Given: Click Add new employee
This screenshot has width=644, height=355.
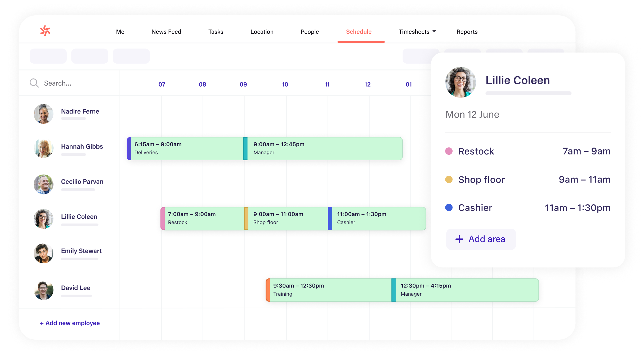Looking at the screenshot, I should (70, 323).
